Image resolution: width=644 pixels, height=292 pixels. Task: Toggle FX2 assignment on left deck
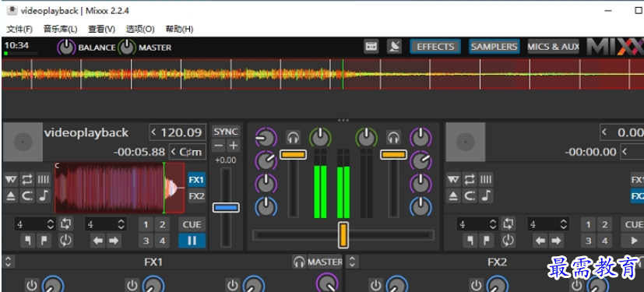pyautogui.click(x=197, y=196)
